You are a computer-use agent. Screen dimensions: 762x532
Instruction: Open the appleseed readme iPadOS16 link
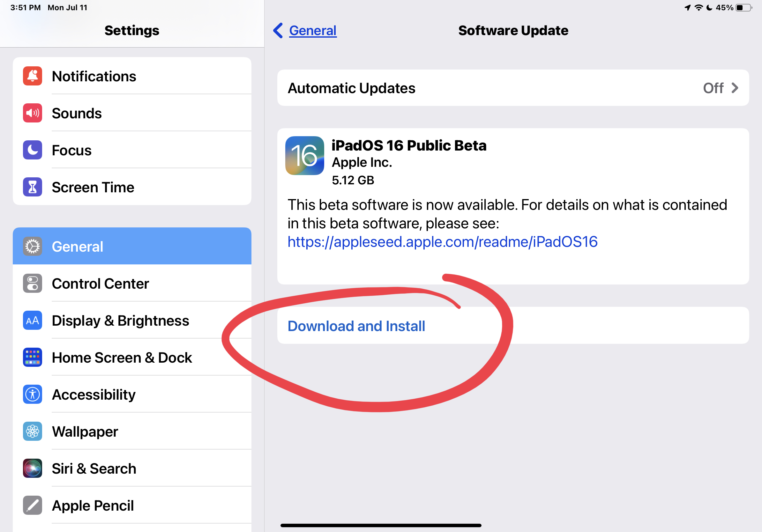(x=442, y=242)
